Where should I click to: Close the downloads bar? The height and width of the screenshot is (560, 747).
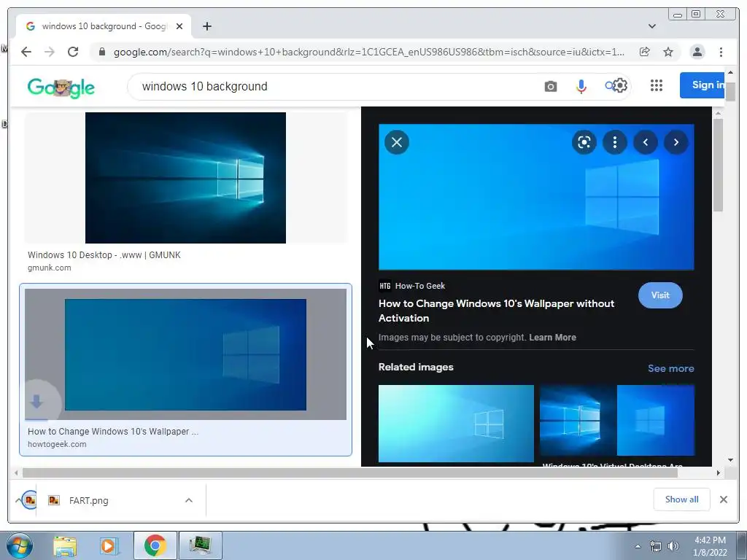click(x=723, y=499)
